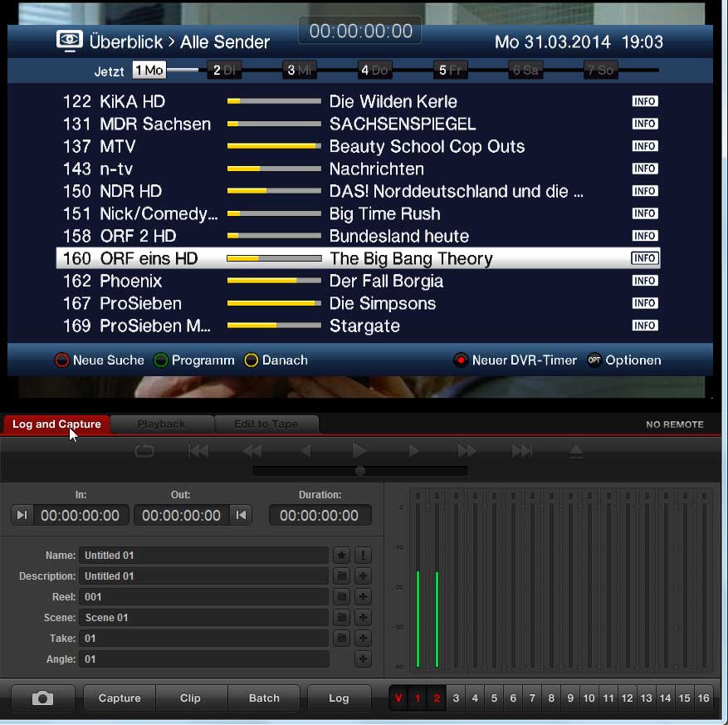Select day tab 3 Mi
The width and height of the screenshot is (728, 725).
tap(299, 70)
